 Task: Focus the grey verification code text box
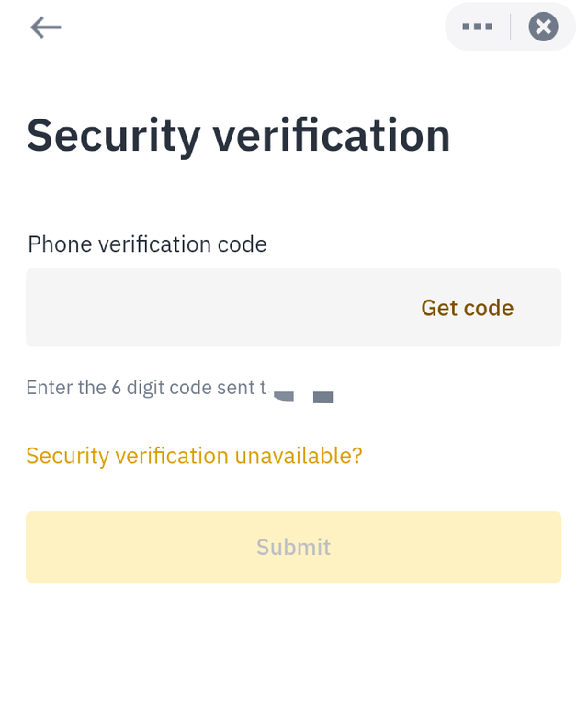(211, 308)
